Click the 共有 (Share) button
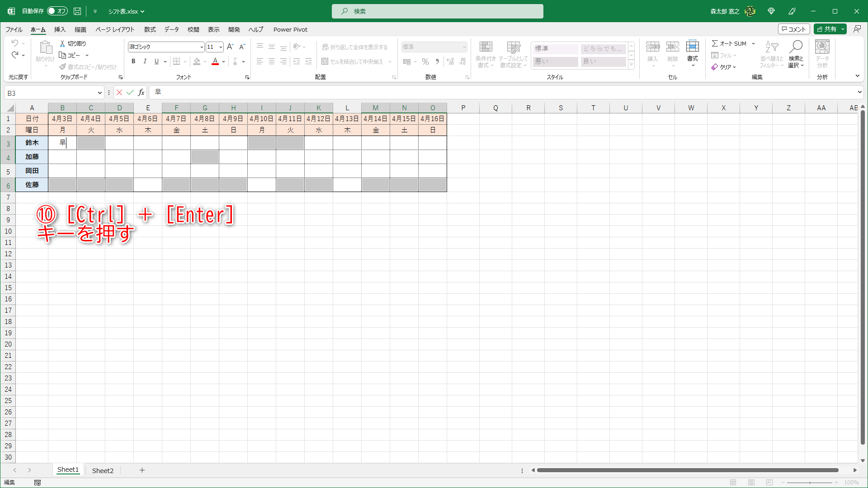 coord(827,29)
